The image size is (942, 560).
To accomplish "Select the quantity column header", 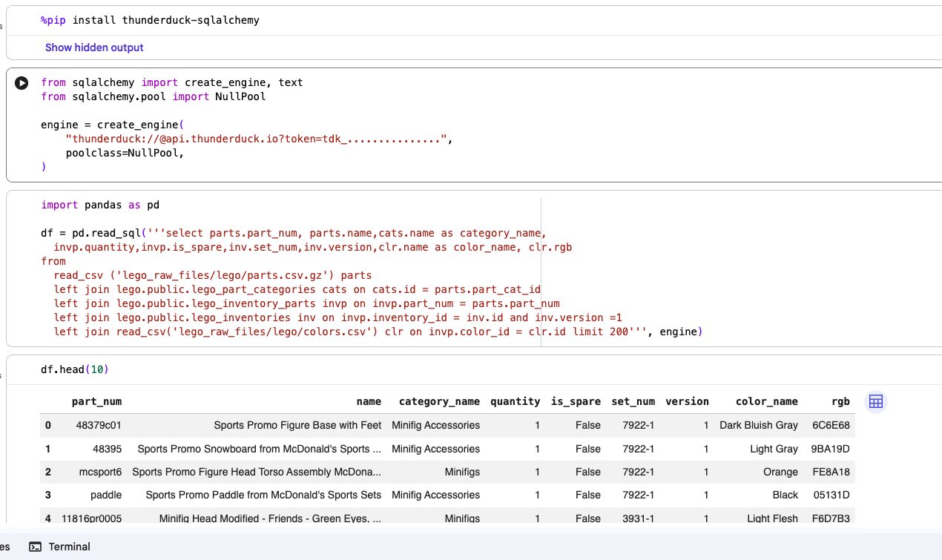I will (x=515, y=401).
